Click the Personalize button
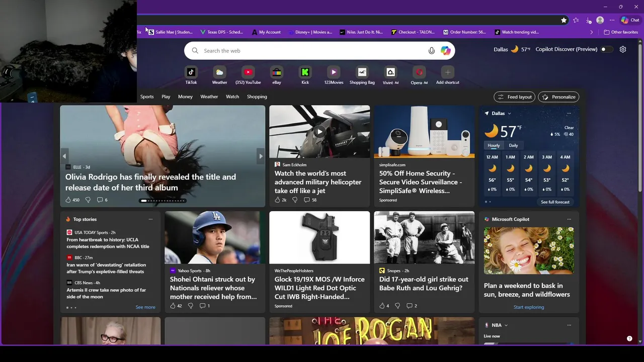Screen dimensions: 644x362 pyautogui.click(x=558, y=97)
